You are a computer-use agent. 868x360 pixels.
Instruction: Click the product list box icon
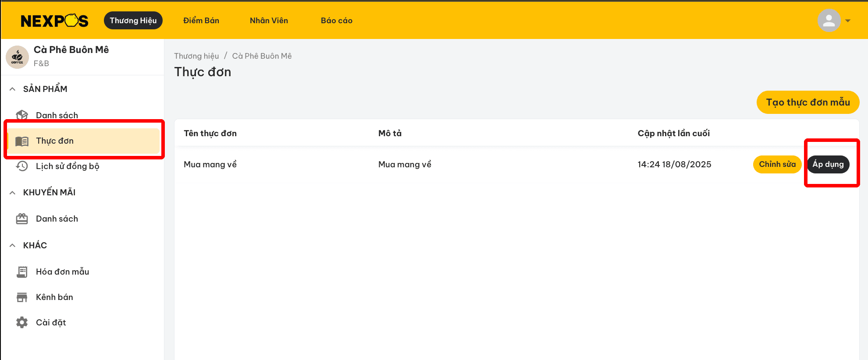(x=22, y=115)
